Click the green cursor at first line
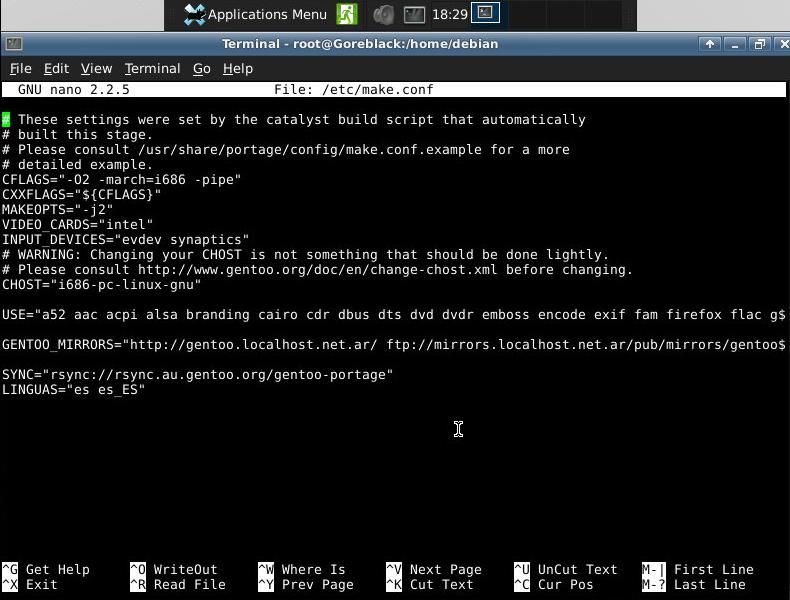Viewport: 790px width, 600px height. 6,120
